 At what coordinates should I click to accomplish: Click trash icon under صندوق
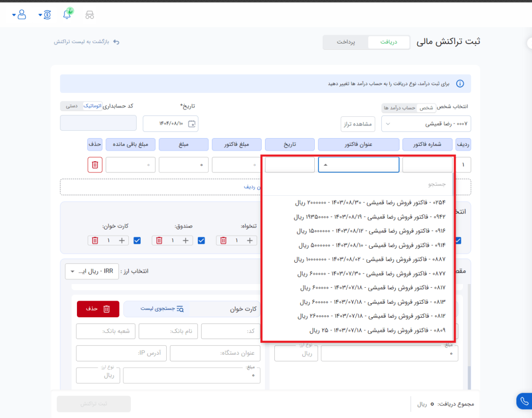click(159, 240)
